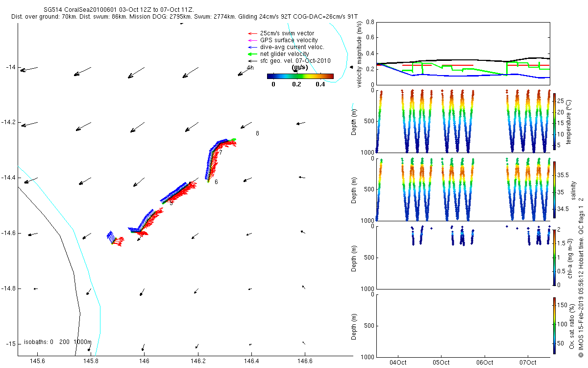Screen dimensions: 588x368
Task: Click the '-14' latitude tick label
Action: pos(10,67)
